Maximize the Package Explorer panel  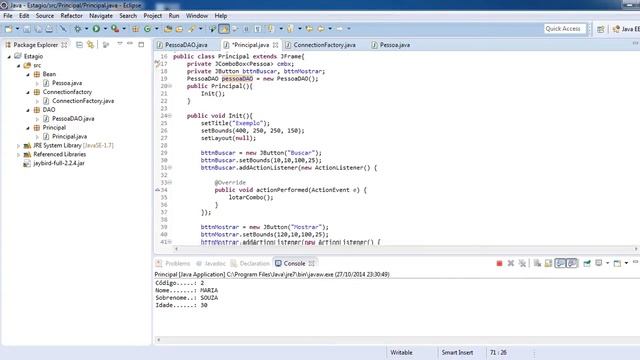click(141, 44)
